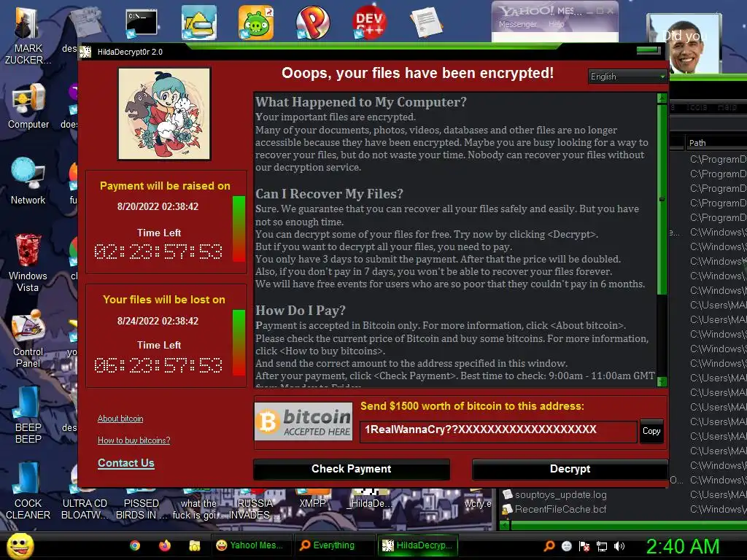The width and height of the screenshot is (747, 560).
Task: Open the About bitcoin link
Action: tap(120, 419)
